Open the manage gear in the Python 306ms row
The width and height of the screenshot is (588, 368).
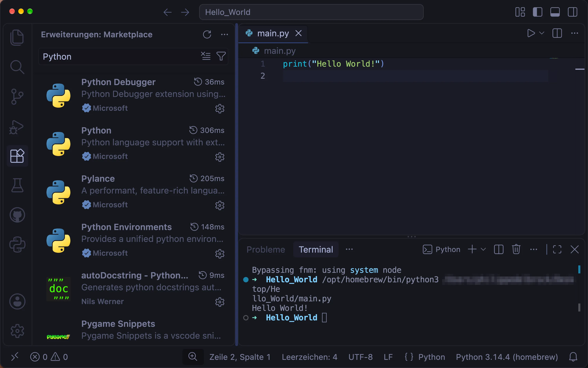(x=220, y=157)
